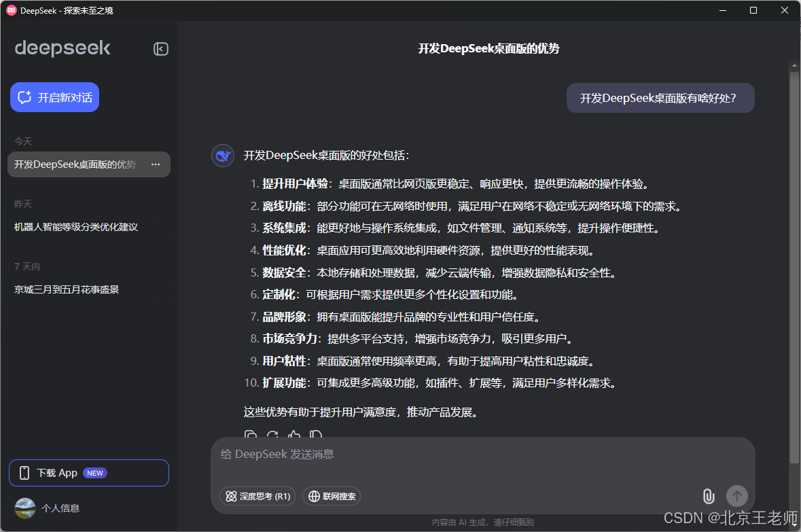
Task: Click the deepseek logo in the sidebar
Action: tap(63, 48)
